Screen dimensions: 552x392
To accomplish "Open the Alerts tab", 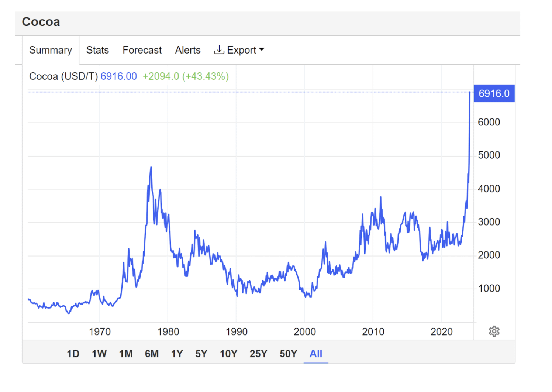I will click(188, 50).
